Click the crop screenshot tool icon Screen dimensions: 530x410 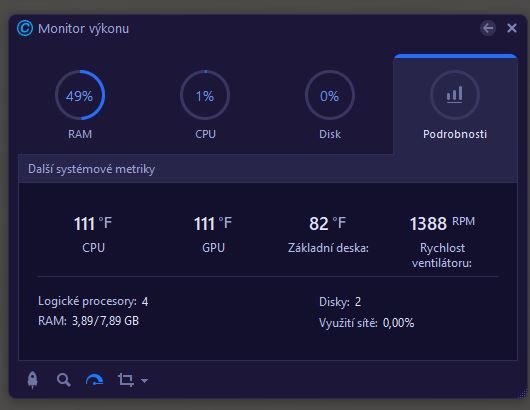click(x=125, y=380)
